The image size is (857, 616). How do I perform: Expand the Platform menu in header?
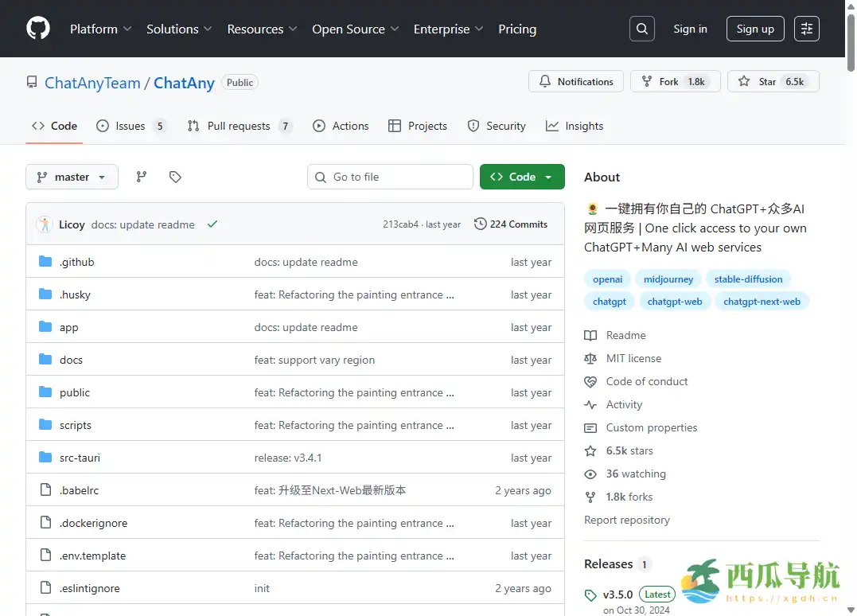[100, 29]
